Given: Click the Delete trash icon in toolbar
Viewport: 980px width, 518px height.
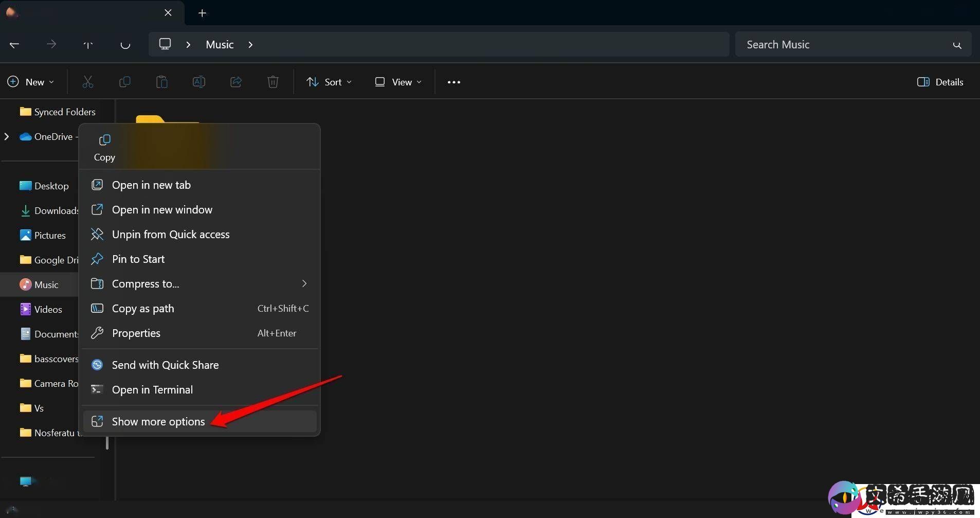Looking at the screenshot, I should [273, 82].
